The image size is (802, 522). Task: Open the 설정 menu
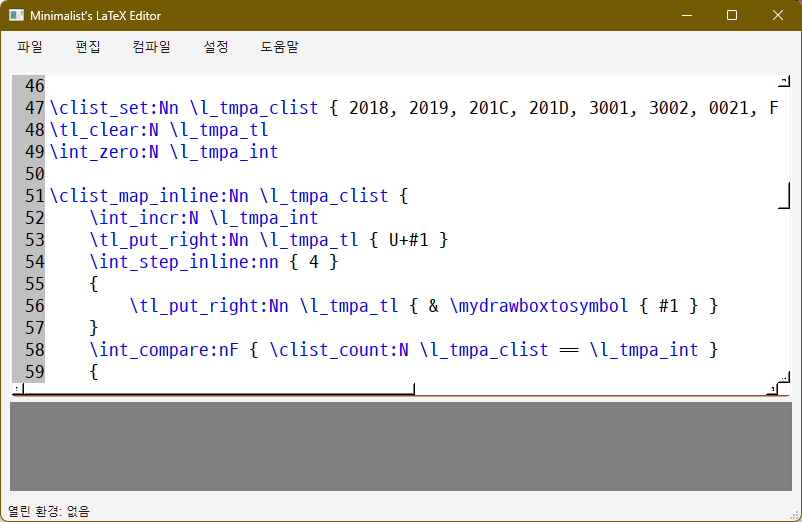tap(216, 47)
